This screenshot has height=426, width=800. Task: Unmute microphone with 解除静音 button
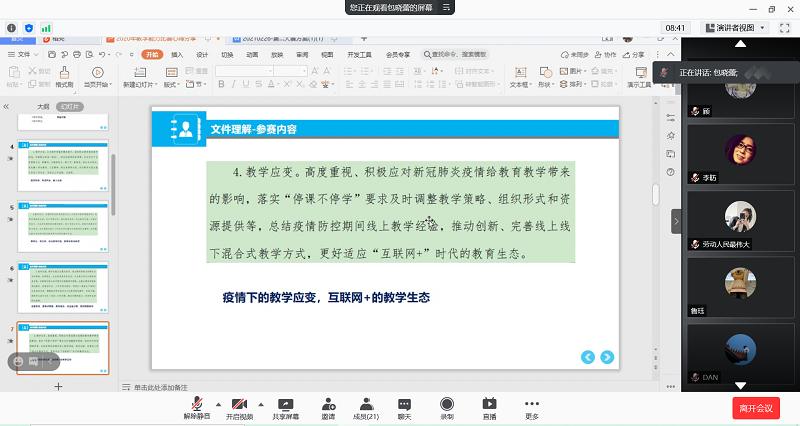(x=192, y=406)
